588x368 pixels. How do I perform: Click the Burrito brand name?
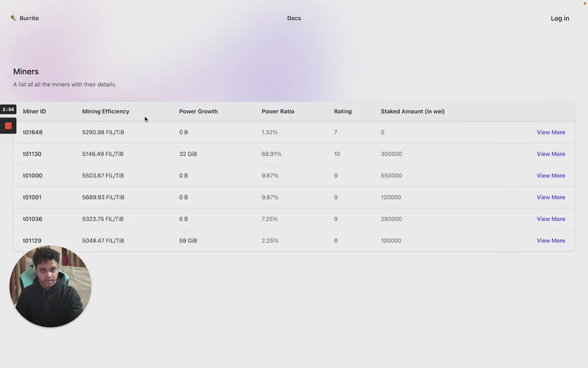click(29, 18)
